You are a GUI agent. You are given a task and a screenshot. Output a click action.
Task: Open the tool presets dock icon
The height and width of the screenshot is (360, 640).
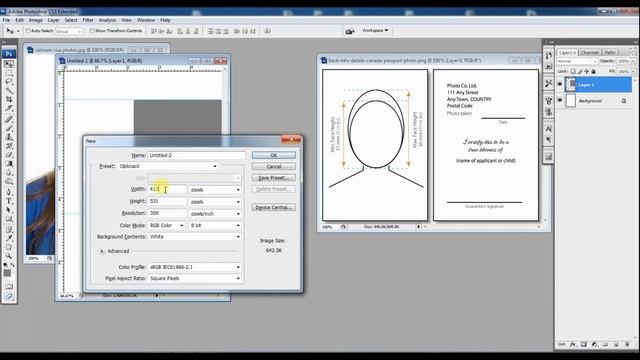point(549,83)
